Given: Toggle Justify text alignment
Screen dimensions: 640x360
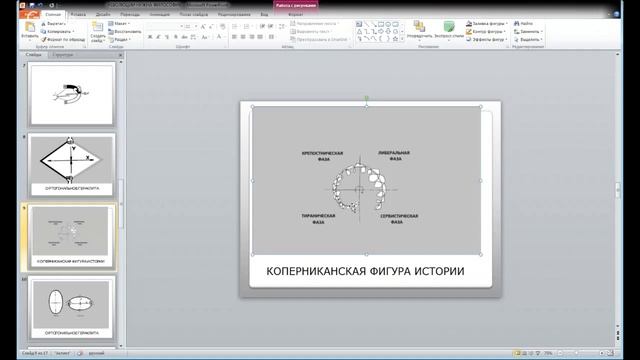Looking at the screenshot, I should click(260, 37).
